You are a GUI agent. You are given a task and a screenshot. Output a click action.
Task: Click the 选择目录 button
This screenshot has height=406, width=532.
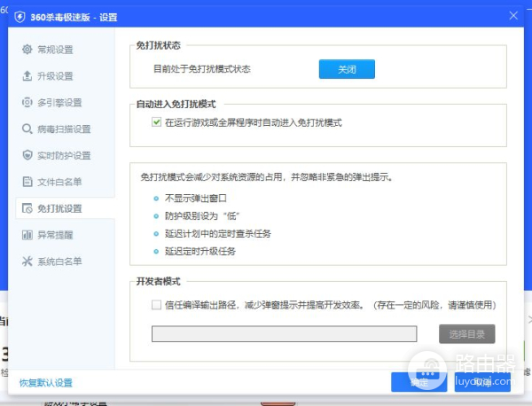tap(467, 334)
